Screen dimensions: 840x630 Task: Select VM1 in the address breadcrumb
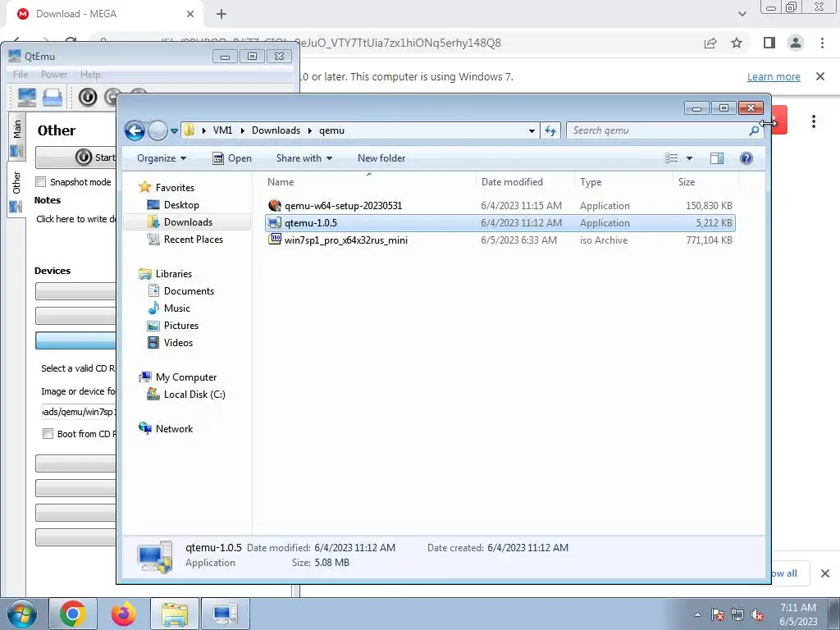[222, 130]
